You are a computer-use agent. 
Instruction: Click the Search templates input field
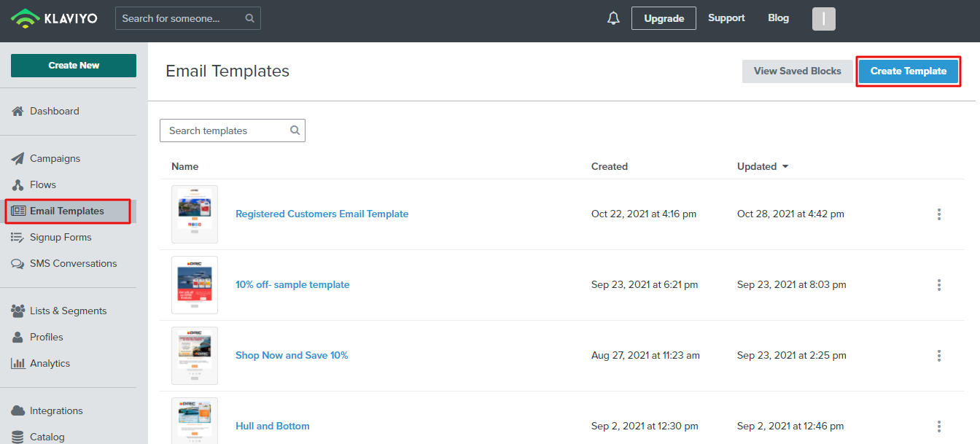pyautogui.click(x=226, y=131)
